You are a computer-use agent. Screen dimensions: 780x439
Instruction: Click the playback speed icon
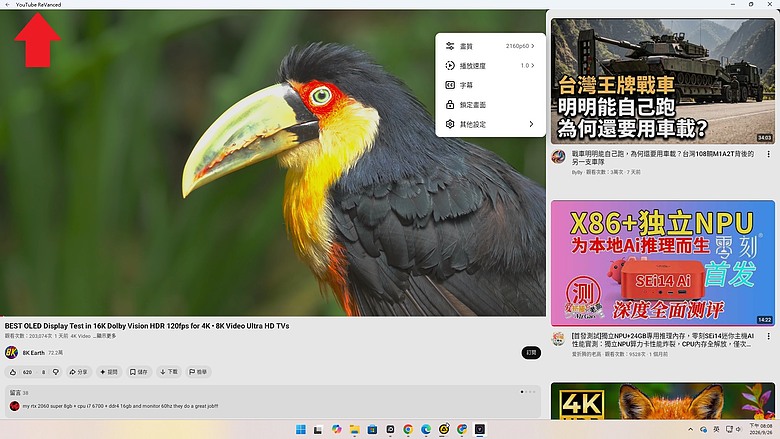pyautogui.click(x=450, y=66)
